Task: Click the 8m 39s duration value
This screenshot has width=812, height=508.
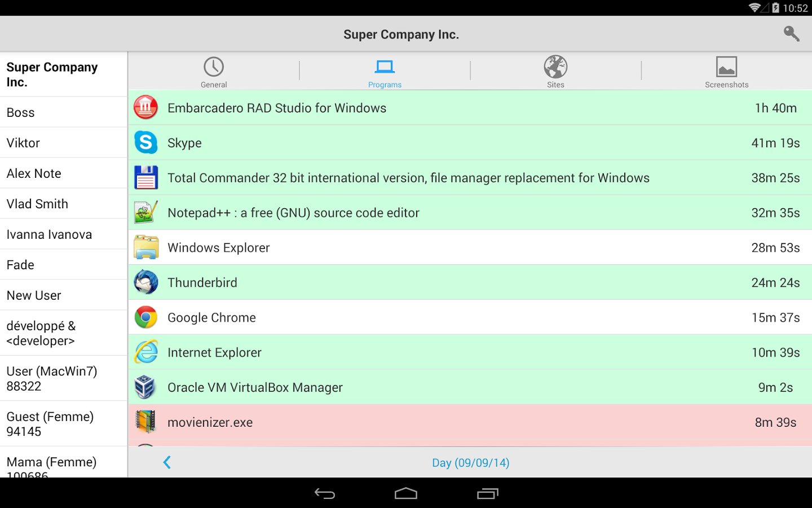Action: pyautogui.click(x=776, y=423)
